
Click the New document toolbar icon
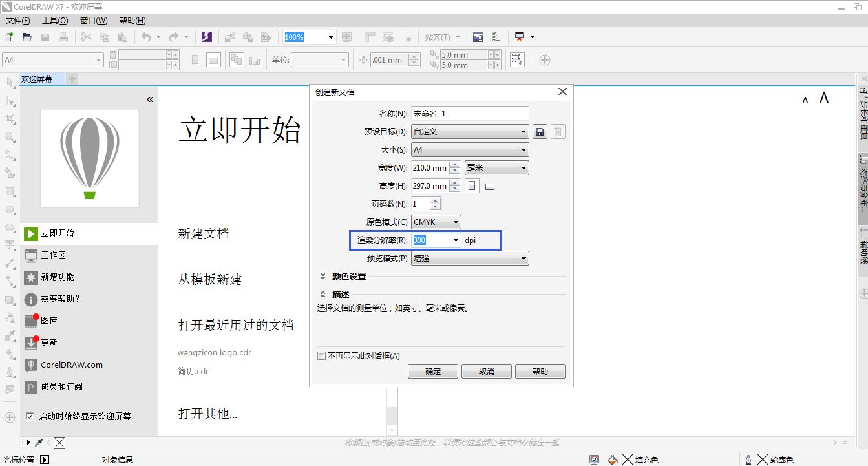[9, 37]
